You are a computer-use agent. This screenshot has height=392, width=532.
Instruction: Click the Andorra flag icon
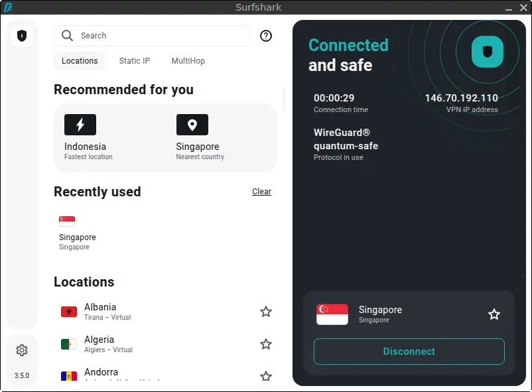(69, 375)
